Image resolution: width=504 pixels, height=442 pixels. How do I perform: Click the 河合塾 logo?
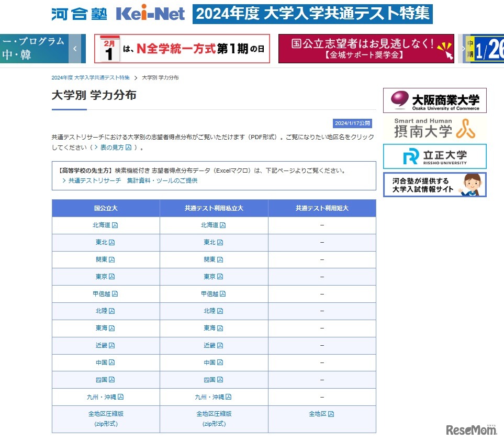(80, 14)
